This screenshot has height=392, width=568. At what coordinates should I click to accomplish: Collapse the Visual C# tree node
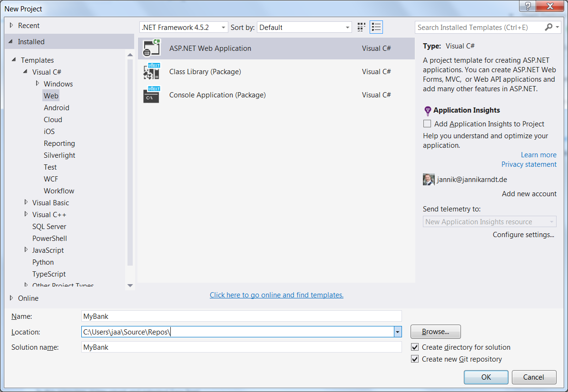[x=25, y=72]
